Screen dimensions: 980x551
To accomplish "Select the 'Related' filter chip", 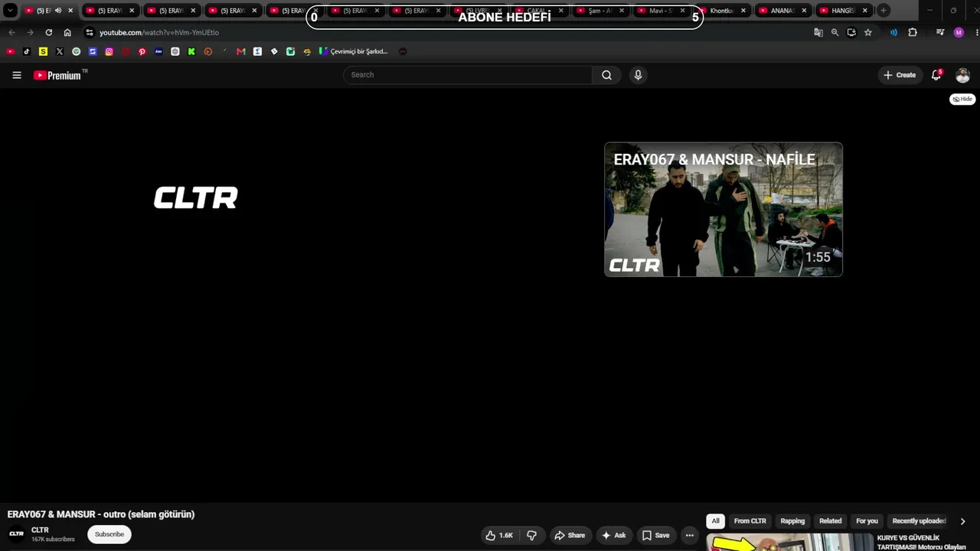I will [831, 521].
